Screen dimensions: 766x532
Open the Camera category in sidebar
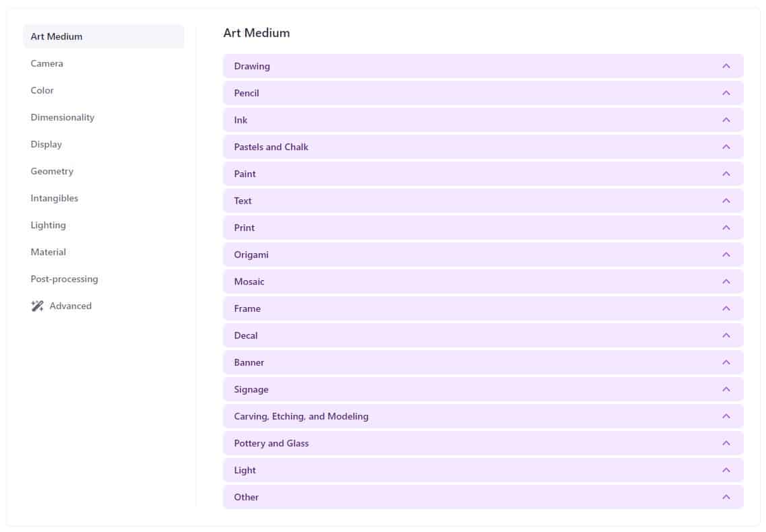tap(47, 63)
